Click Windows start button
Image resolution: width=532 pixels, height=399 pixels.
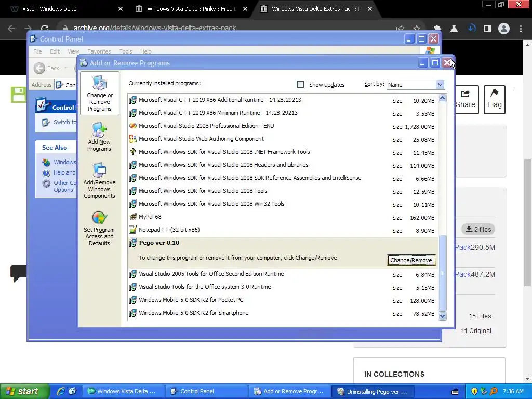(x=24, y=391)
